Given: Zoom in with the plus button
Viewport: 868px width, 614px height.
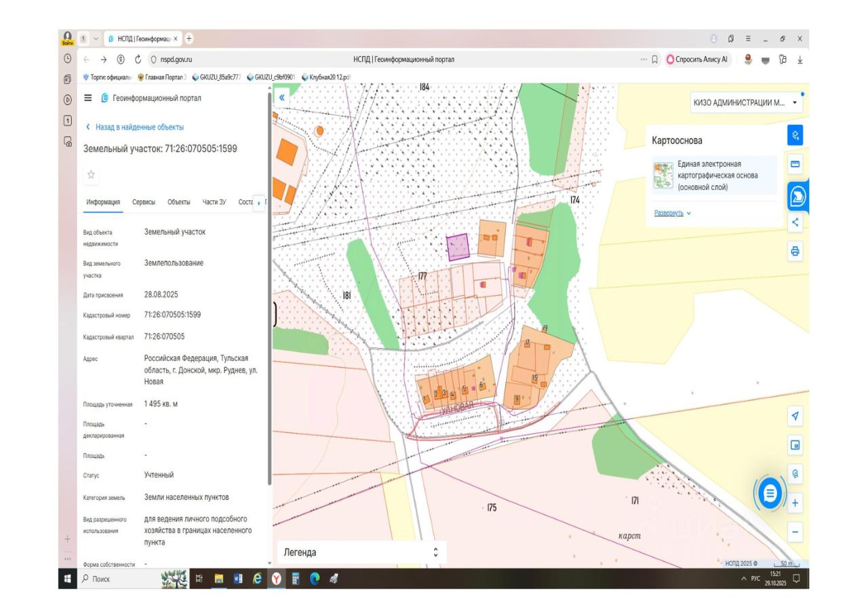Looking at the screenshot, I should [x=795, y=503].
